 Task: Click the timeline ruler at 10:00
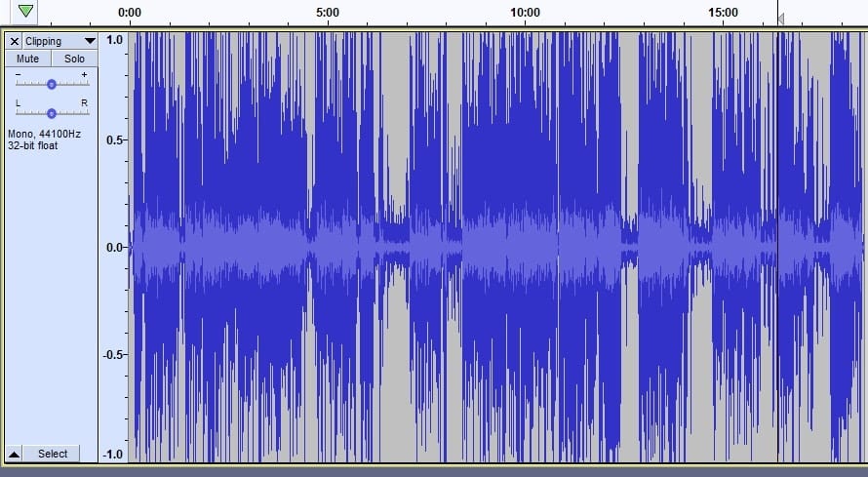tap(525, 12)
